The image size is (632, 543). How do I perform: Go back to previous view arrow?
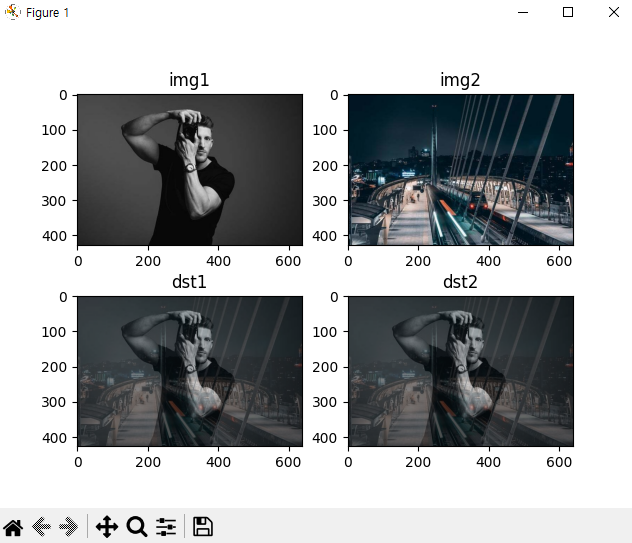(41, 527)
